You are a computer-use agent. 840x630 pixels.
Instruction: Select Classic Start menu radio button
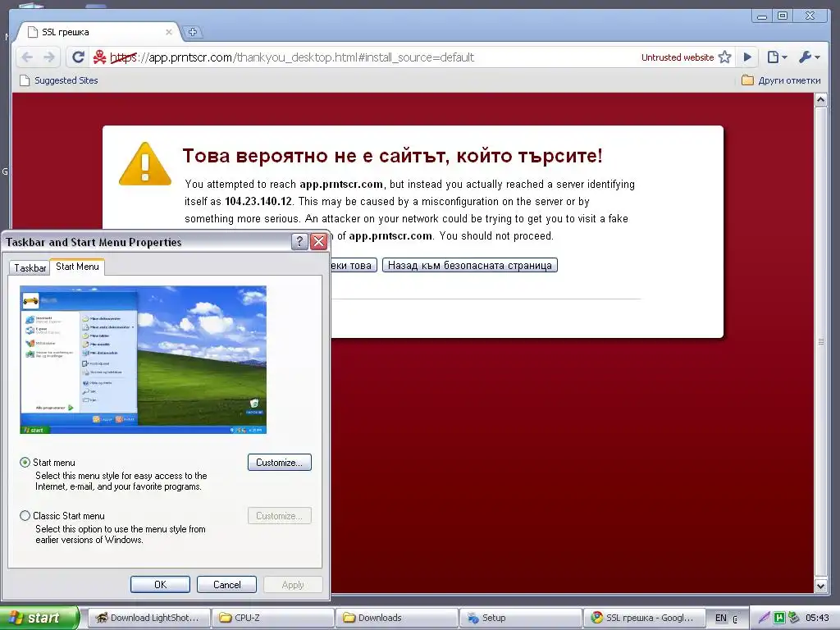click(25, 516)
